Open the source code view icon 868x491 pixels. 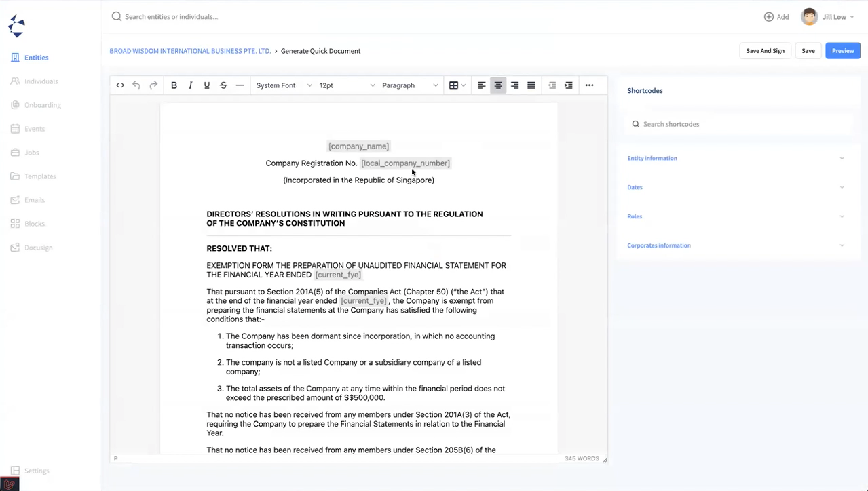click(x=120, y=85)
